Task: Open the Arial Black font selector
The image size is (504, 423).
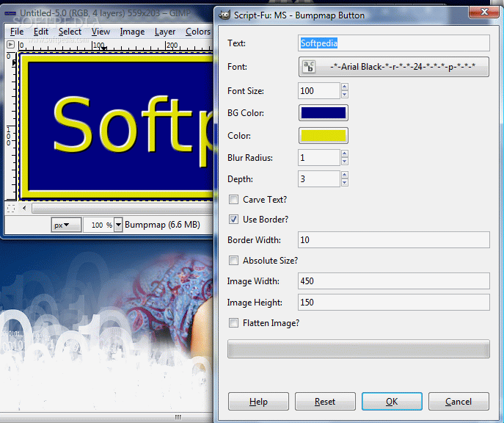Action: tap(394, 67)
